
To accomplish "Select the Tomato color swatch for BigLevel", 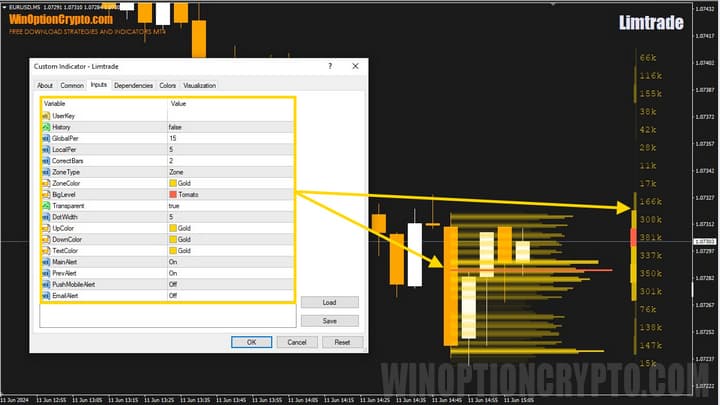I will (x=173, y=194).
